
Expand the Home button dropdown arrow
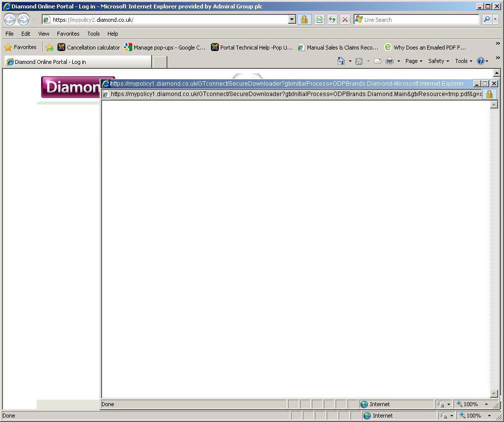point(350,61)
